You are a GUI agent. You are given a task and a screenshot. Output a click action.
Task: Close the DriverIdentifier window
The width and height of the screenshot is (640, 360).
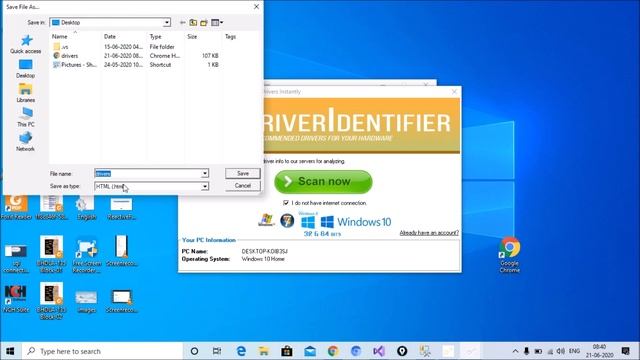point(454,91)
